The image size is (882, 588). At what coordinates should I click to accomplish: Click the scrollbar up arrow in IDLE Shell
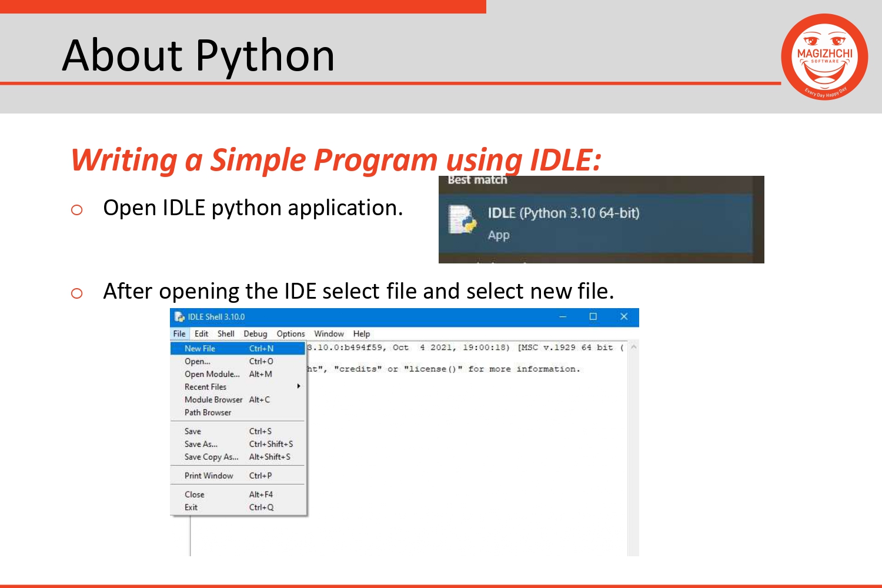633,347
